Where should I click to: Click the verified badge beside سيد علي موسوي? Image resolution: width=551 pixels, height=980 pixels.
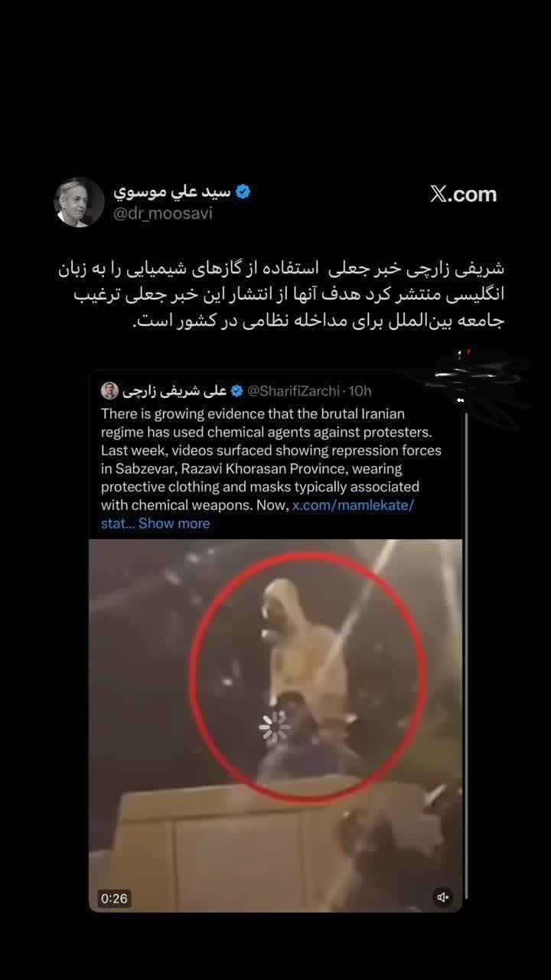pyautogui.click(x=243, y=192)
